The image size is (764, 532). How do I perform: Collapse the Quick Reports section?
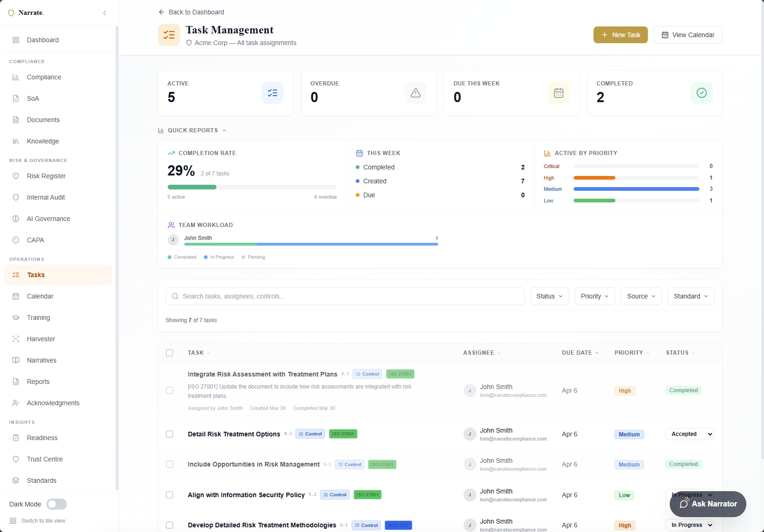click(225, 130)
